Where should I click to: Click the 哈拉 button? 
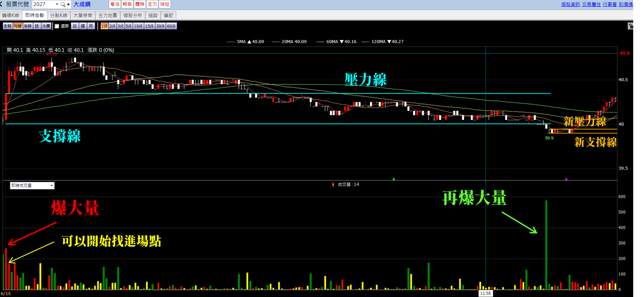[164, 4]
